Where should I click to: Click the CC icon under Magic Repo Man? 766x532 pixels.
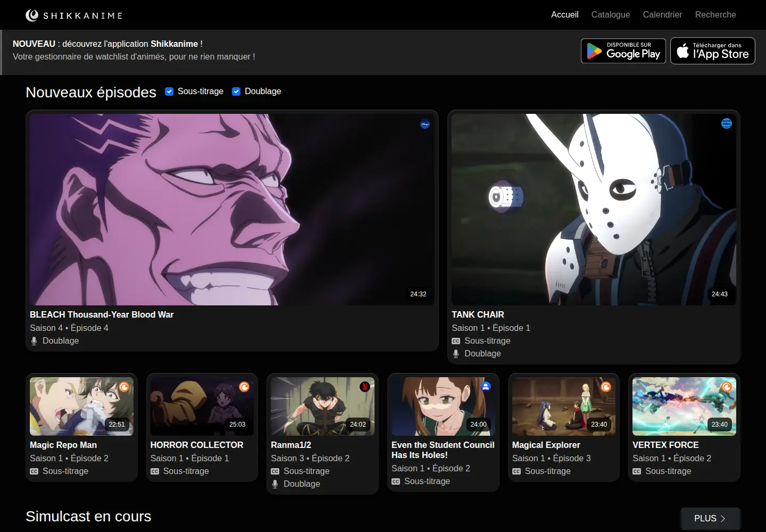pyautogui.click(x=34, y=471)
